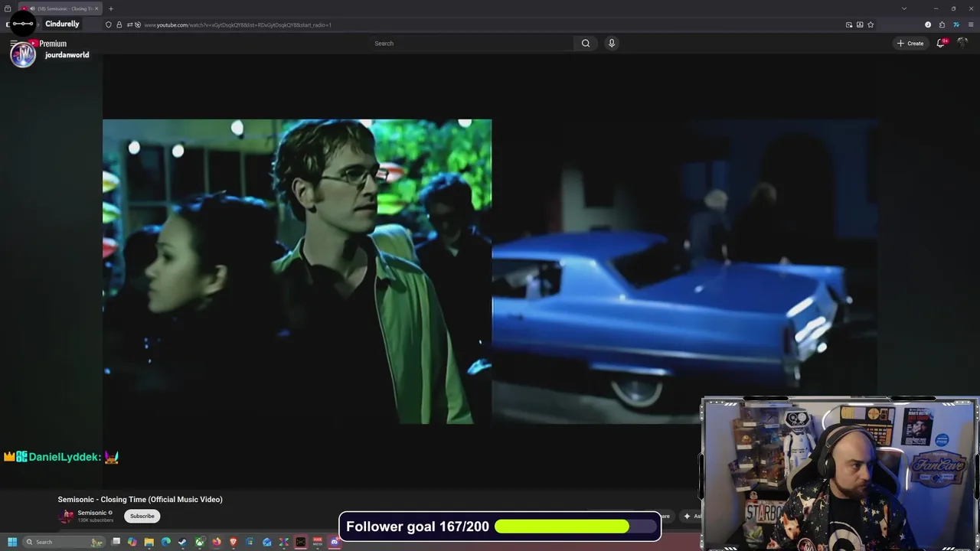Close the Semisonic browser tab

coord(96,8)
